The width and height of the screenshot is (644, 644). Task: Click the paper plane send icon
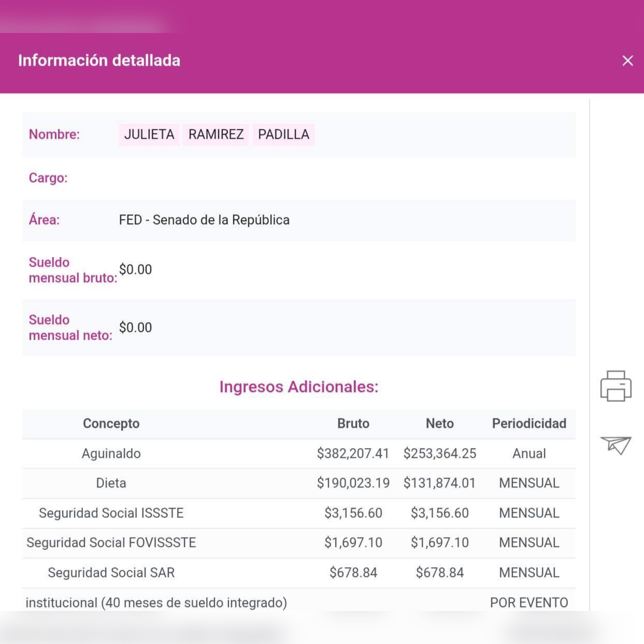coord(615,445)
